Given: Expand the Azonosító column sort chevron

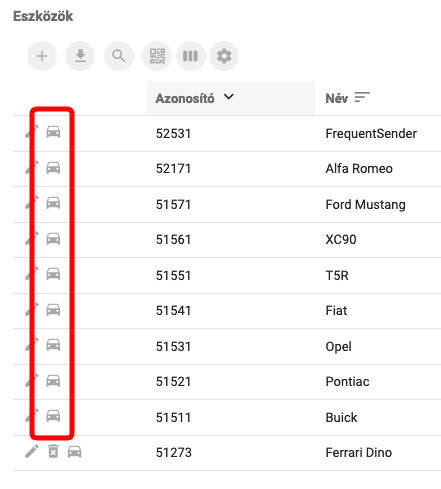Looking at the screenshot, I should (229, 97).
